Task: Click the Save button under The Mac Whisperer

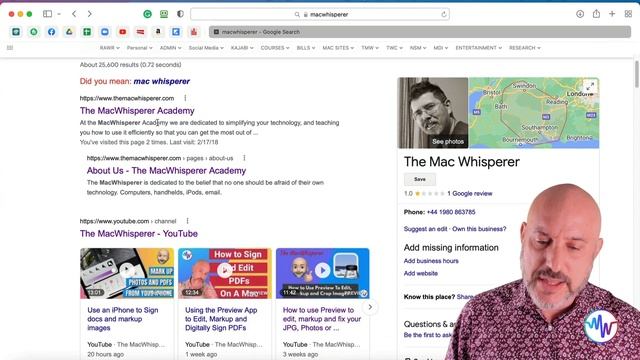Action: [x=420, y=179]
